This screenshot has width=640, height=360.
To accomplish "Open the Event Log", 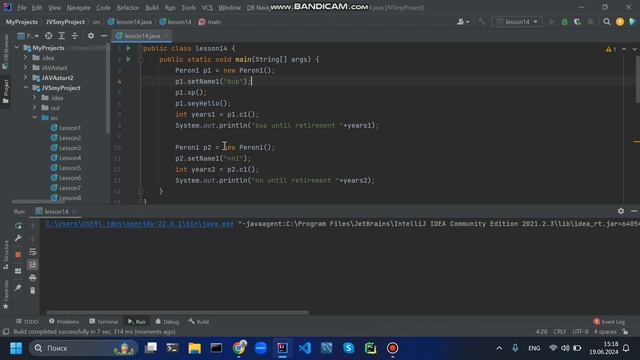I will [x=609, y=322].
